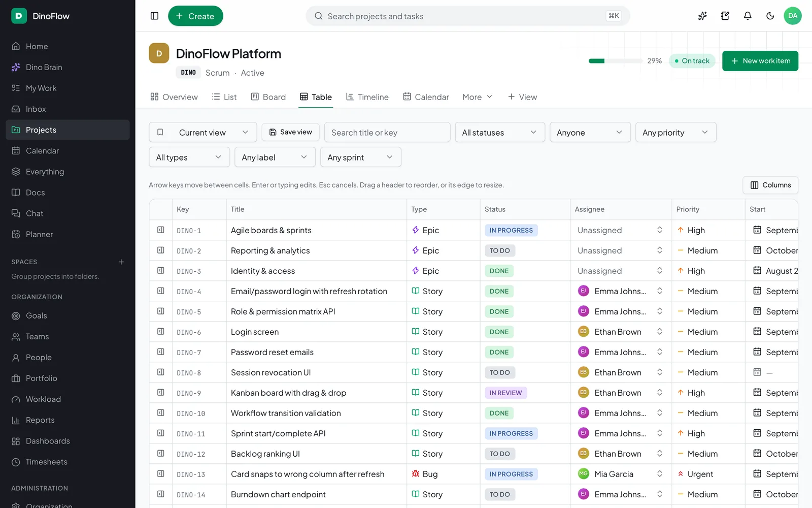Open the All statuses filter dropdown
This screenshot has width=812, height=508.
[x=500, y=132]
